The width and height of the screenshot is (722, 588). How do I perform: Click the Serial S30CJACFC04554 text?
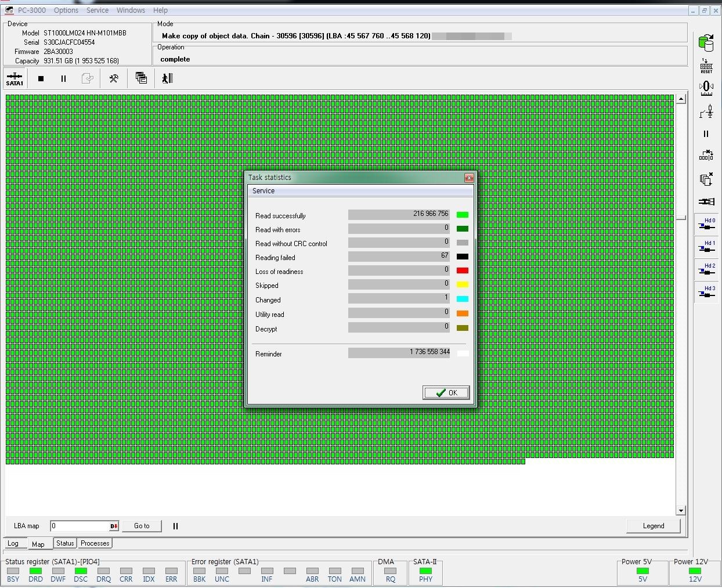(69, 42)
